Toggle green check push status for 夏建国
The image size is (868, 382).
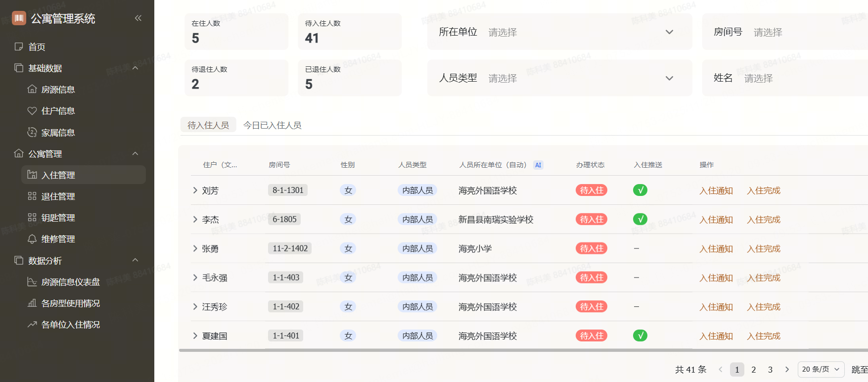click(640, 336)
